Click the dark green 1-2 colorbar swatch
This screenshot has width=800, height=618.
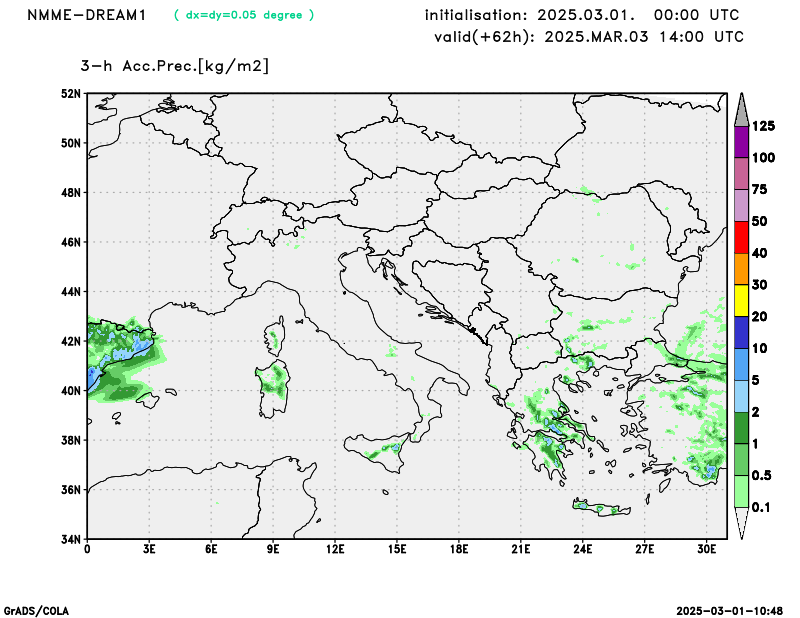741,428
